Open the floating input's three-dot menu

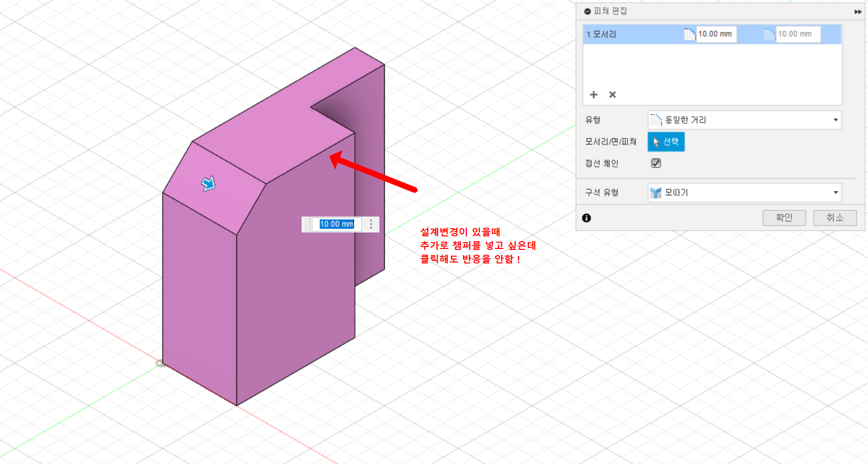[371, 224]
